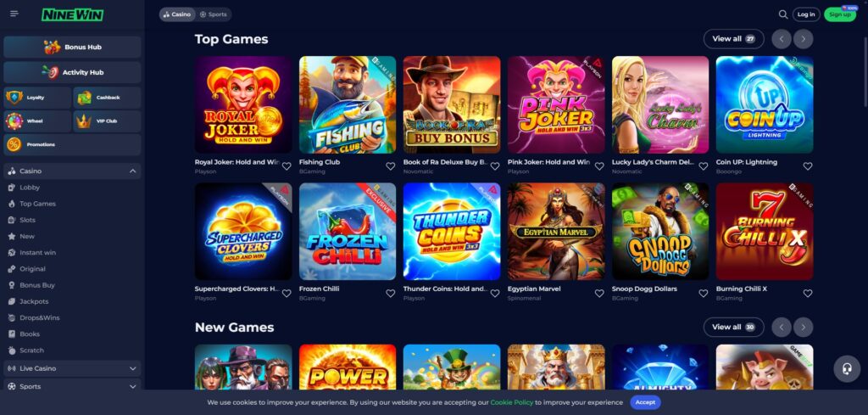Open the Loyalty shield icon
The width and height of the screenshot is (868, 415).
14,98
